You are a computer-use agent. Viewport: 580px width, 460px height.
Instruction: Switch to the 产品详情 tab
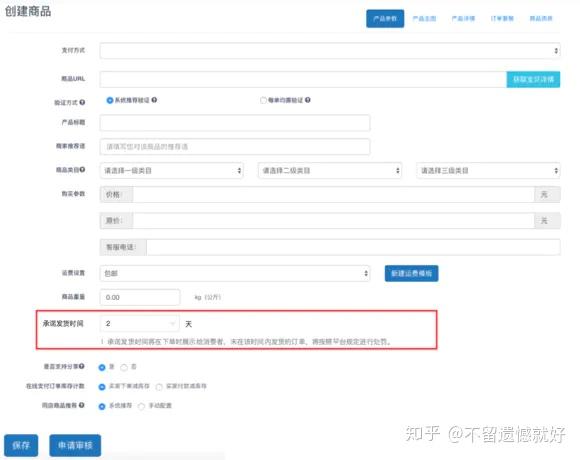pyautogui.click(x=463, y=18)
